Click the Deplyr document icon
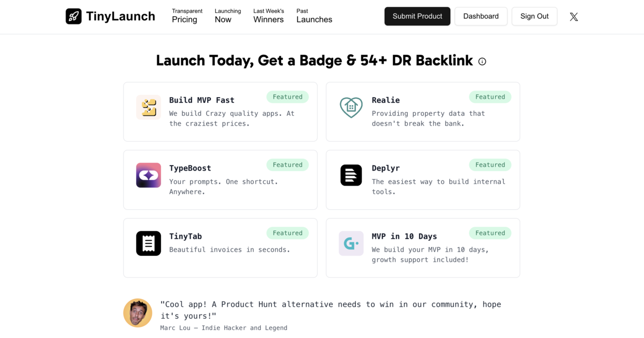This screenshot has height=338, width=644. (x=351, y=175)
